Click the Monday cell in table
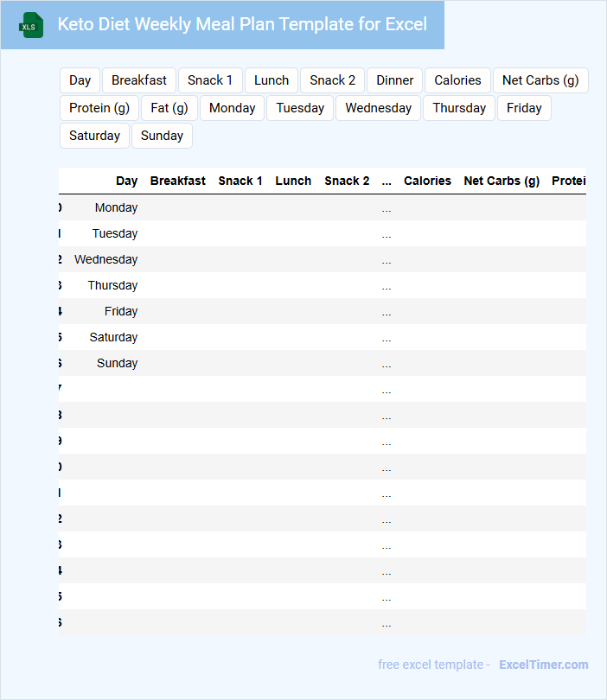607x700 pixels. tap(116, 207)
